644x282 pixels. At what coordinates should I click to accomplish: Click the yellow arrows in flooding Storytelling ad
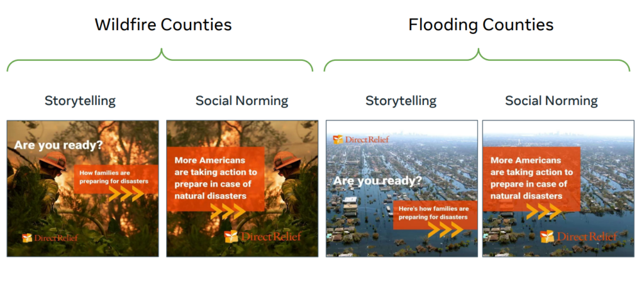click(445, 230)
